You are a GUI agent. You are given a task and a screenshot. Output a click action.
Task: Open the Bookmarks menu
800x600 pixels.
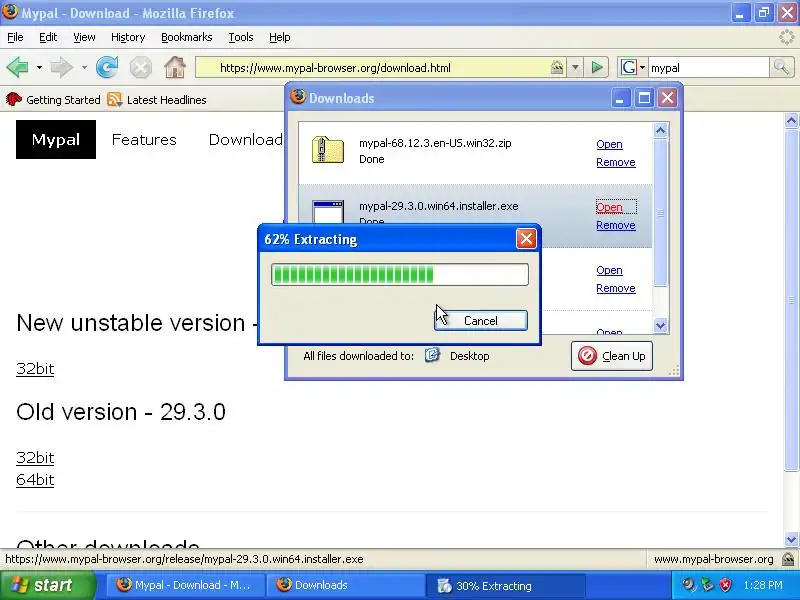coord(187,37)
